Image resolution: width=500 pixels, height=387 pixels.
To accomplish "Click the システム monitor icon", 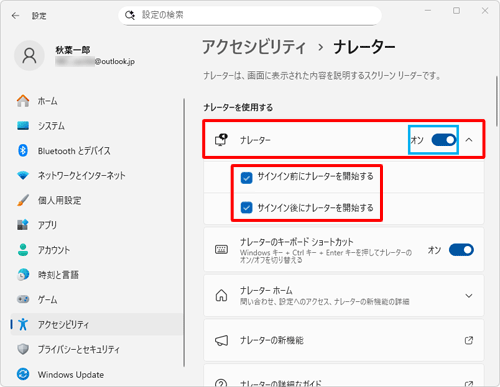I will point(23,126).
